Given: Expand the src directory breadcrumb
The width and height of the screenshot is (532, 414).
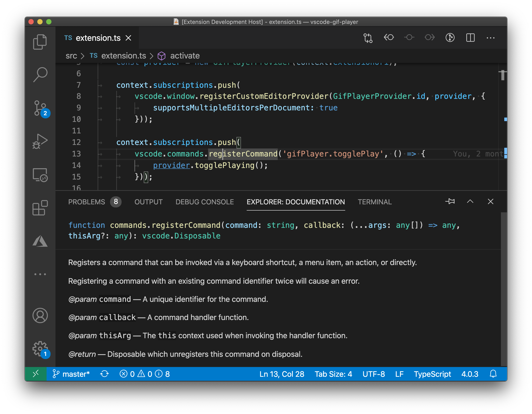Looking at the screenshot, I should [x=72, y=56].
